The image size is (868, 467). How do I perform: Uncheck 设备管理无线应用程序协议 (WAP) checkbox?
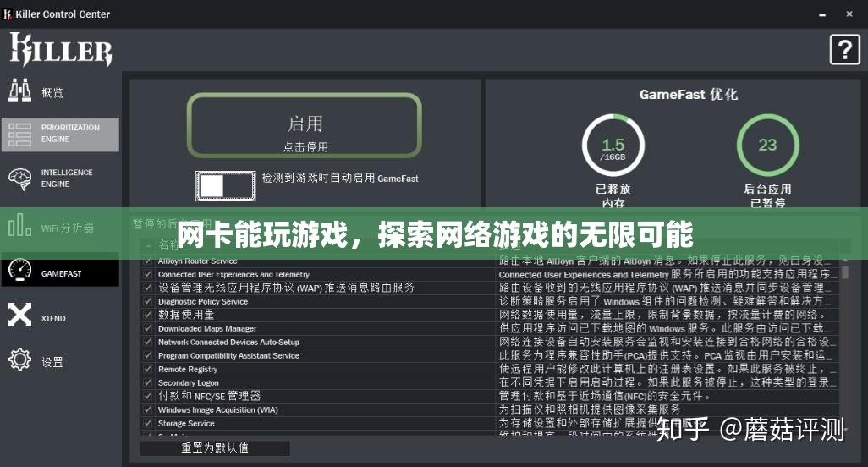click(x=148, y=287)
